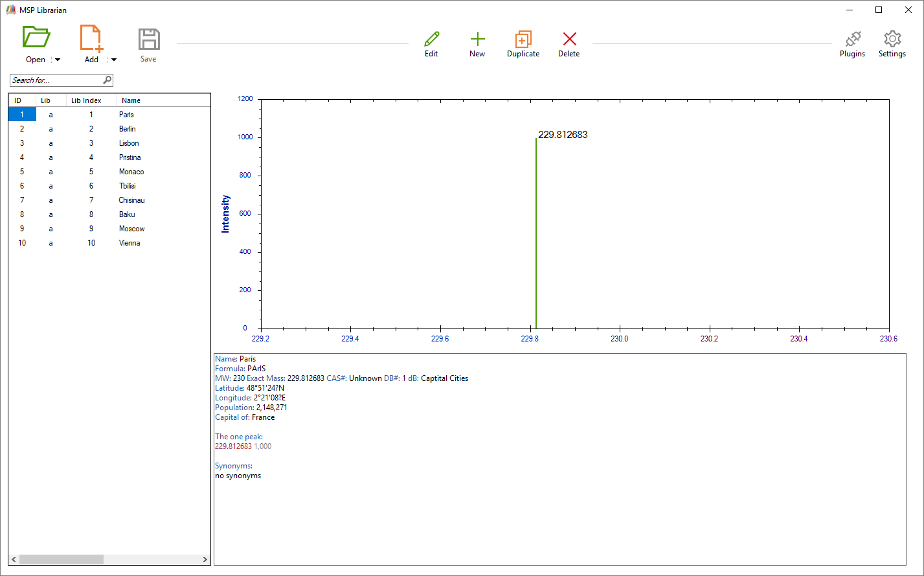Select the Tbilisi row
Viewport: 924px width, 576px height.
127,186
